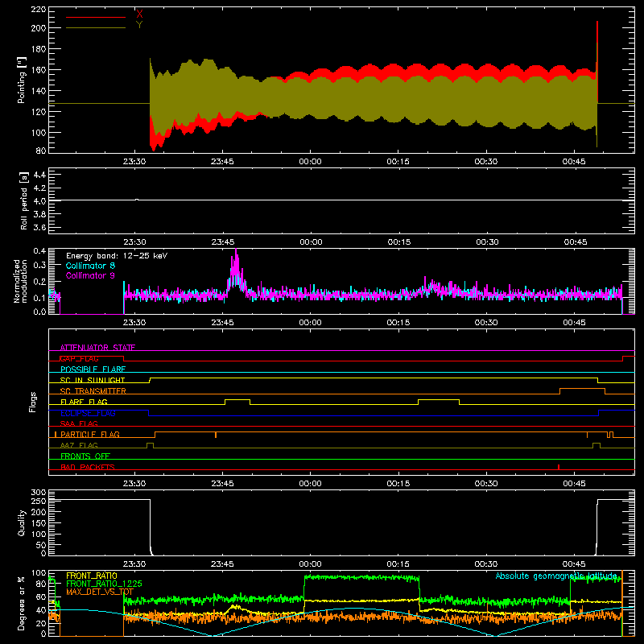Click the BAD_PACKETS flag label

(x=88, y=467)
